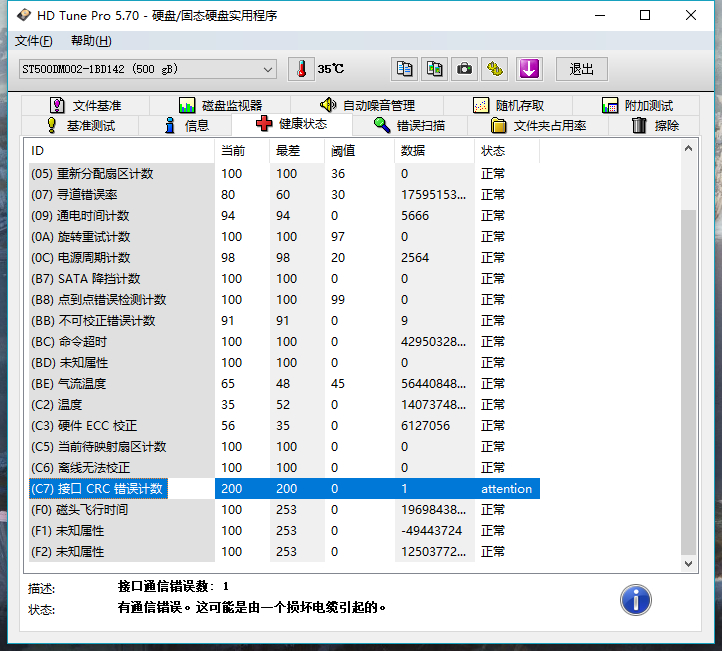Viewport: 722px width, 651px height.
Task: Select row (F1) 未知属性
Action: click(284, 530)
